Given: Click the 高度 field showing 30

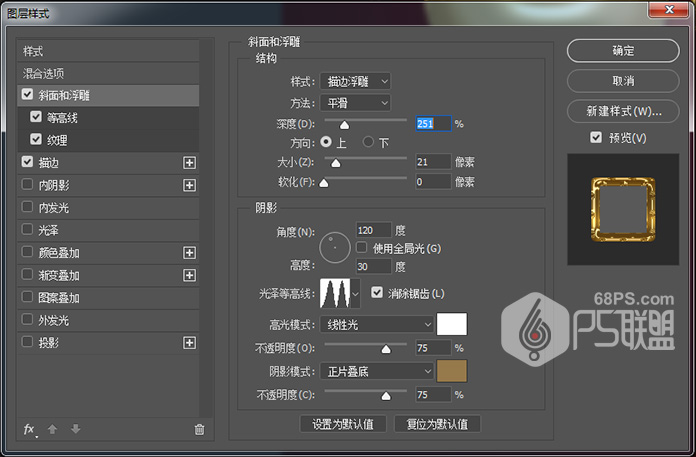Looking at the screenshot, I should point(374,266).
